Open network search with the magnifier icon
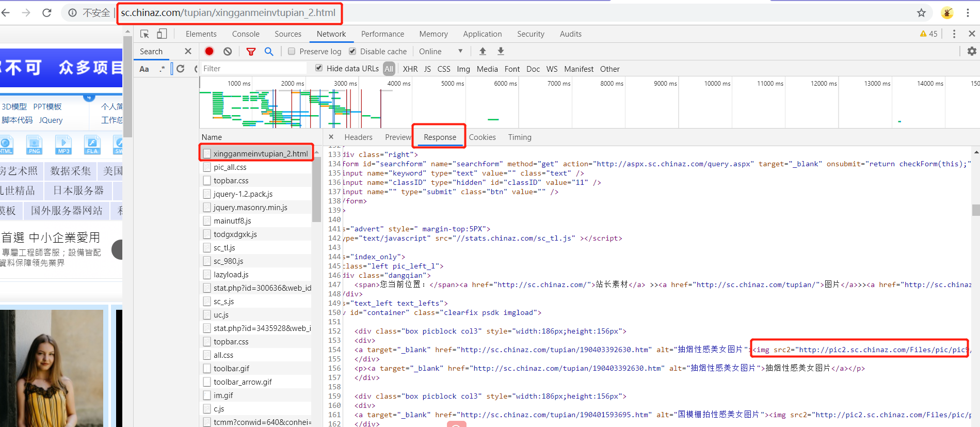The width and height of the screenshot is (980, 427). click(269, 51)
